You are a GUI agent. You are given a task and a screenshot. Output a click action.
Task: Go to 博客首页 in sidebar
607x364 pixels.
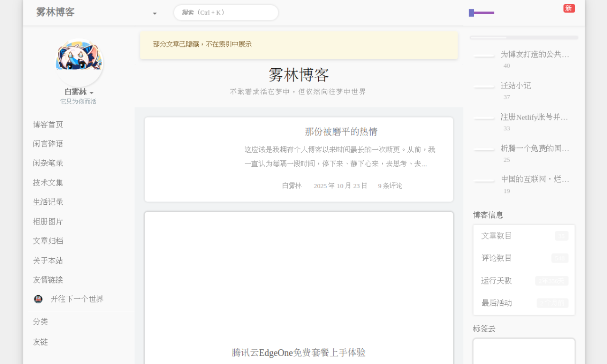48,124
